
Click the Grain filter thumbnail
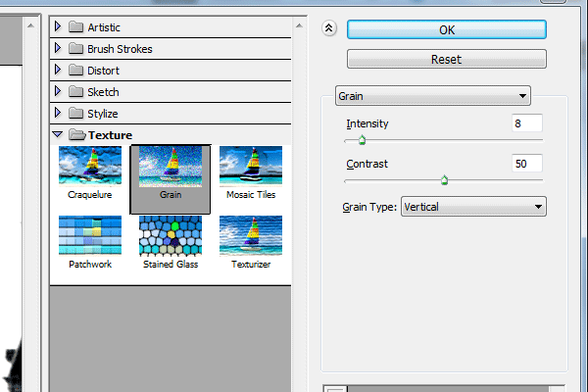(x=171, y=167)
